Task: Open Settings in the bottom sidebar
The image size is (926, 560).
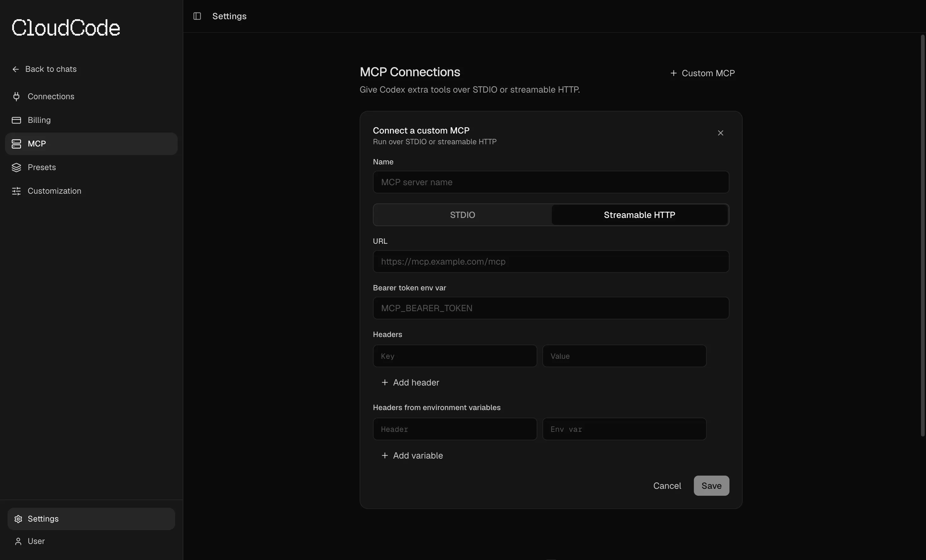Action: [91, 519]
